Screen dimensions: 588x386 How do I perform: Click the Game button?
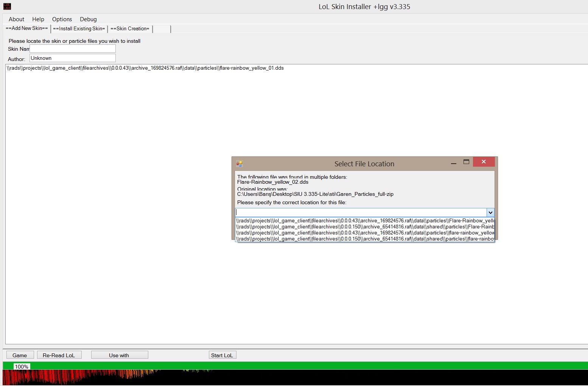coord(20,355)
